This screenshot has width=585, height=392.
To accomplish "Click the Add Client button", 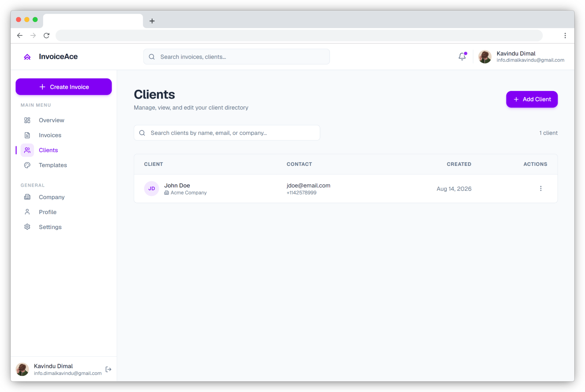I will [532, 99].
